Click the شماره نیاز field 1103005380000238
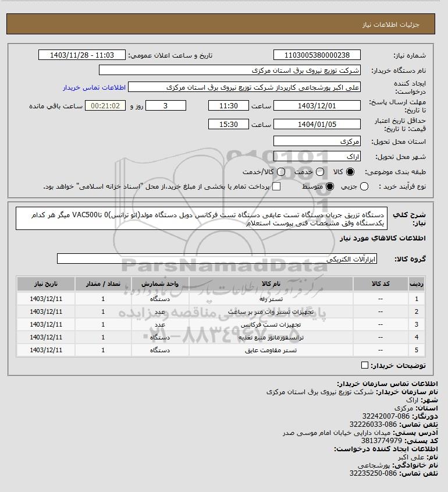The width and height of the screenshot is (448, 492). point(317,55)
